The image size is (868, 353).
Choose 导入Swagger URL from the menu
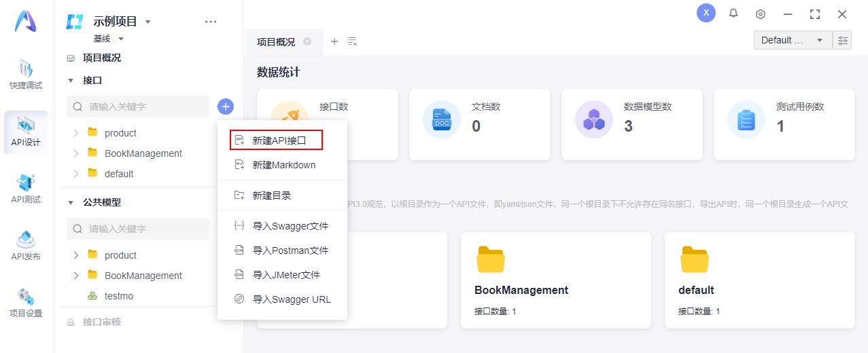click(x=282, y=299)
